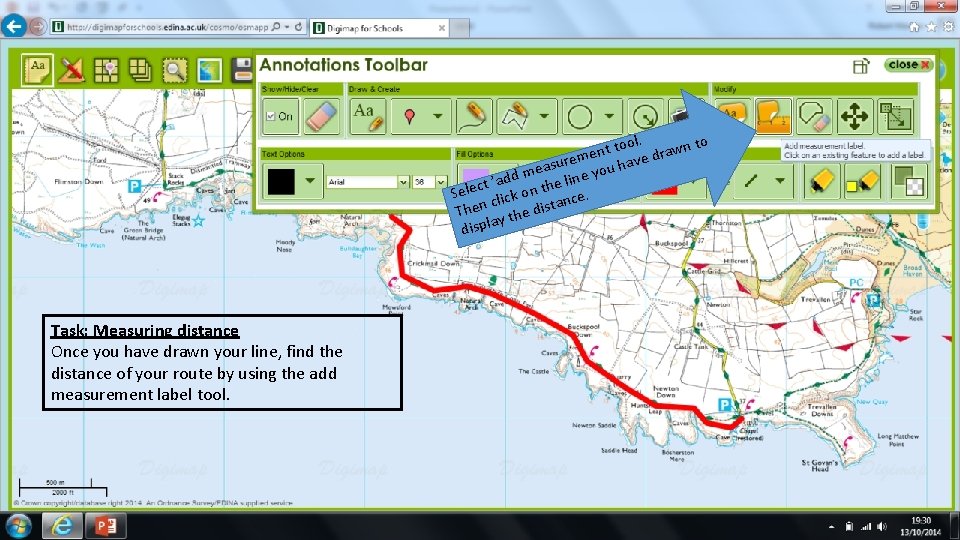Click the magnifier search icon in main toolbar

click(174, 71)
